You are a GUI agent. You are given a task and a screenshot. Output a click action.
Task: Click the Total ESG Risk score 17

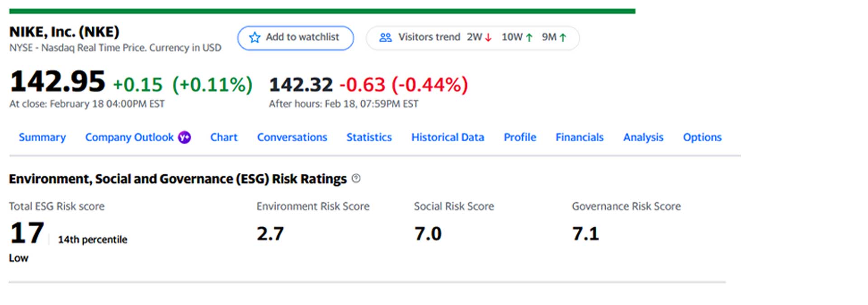tap(27, 233)
